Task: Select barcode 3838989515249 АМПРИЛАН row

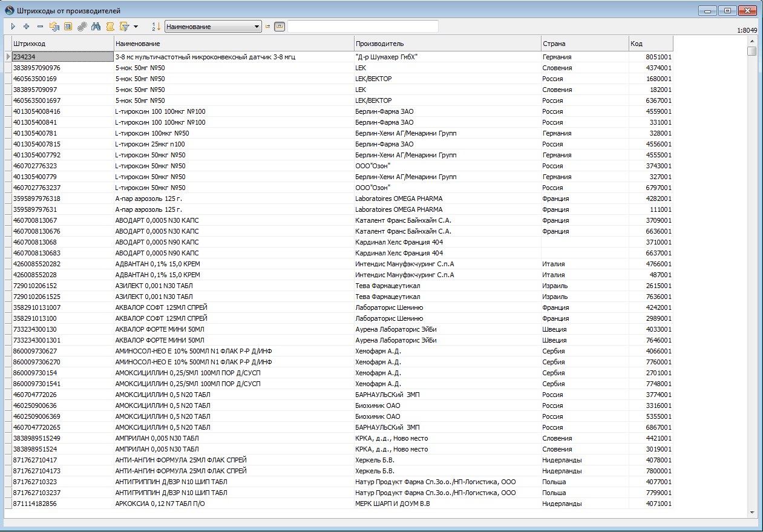Action: click(x=63, y=438)
